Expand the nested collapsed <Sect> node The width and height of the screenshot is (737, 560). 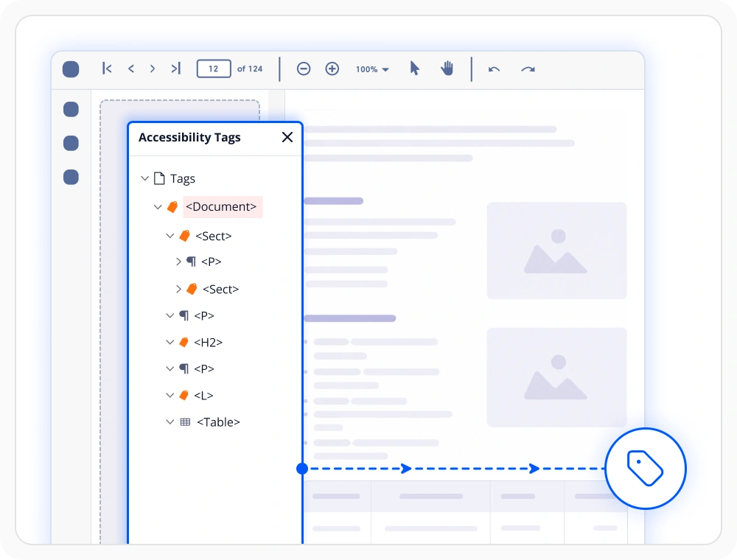(178, 289)
